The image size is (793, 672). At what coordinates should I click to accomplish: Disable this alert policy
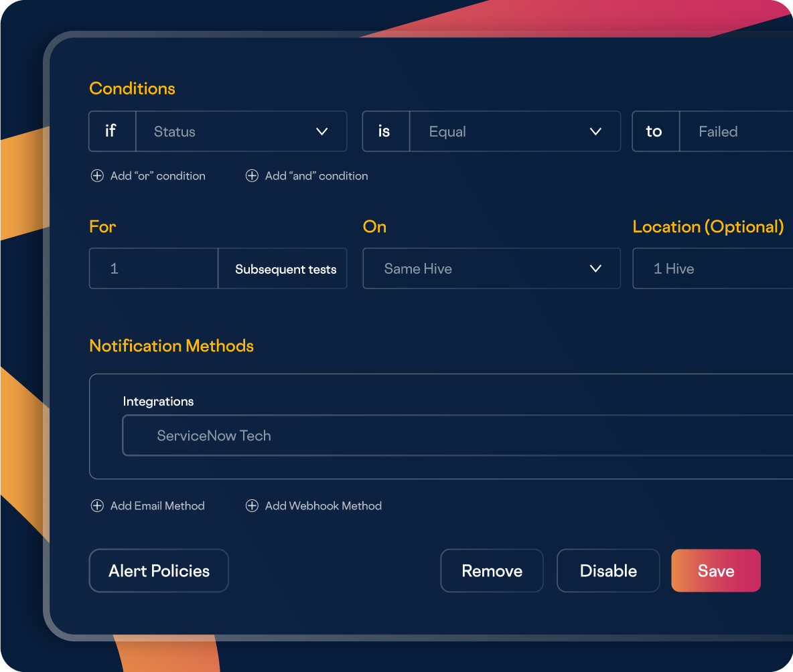click(x=608, y=571)
